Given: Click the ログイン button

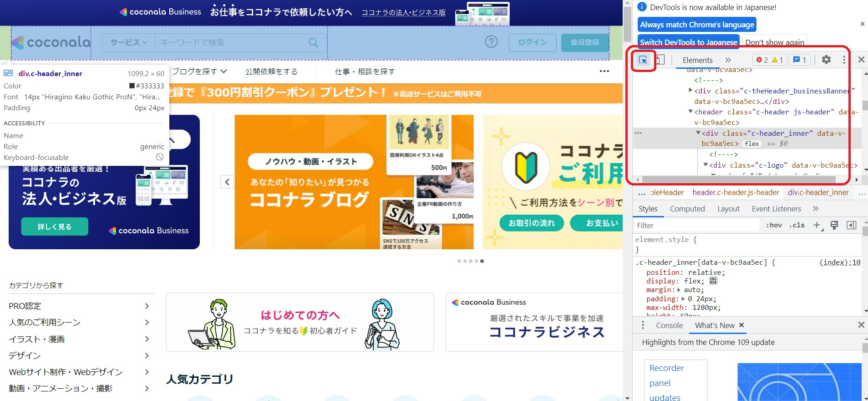Looking at the screenshot, I should pos(533,42).
